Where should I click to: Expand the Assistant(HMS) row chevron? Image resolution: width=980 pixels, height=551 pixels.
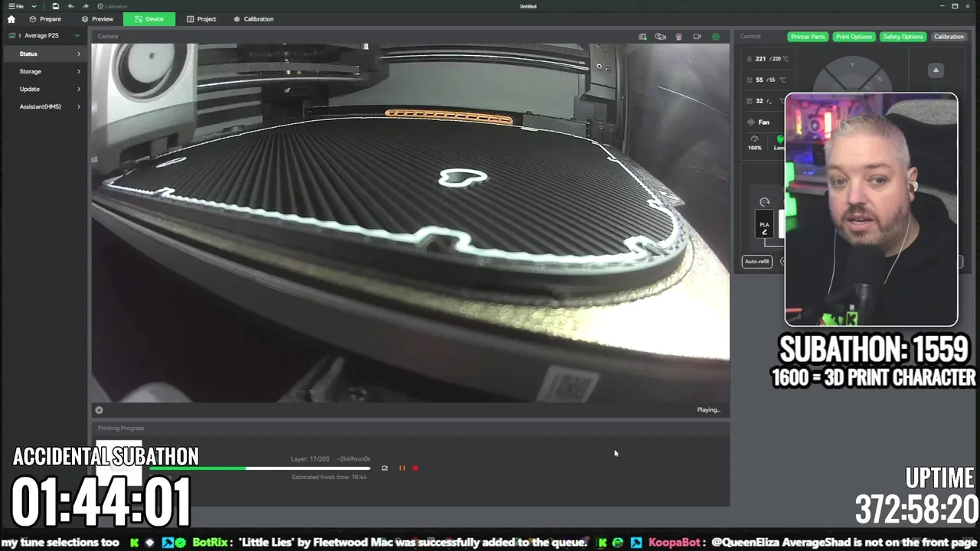[x=78, y=106]
